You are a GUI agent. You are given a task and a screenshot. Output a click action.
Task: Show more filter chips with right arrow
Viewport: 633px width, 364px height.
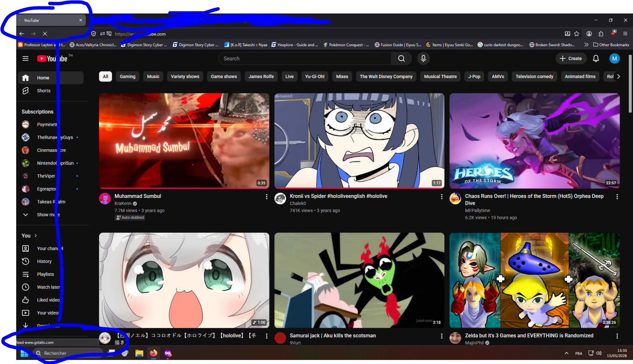619,76
